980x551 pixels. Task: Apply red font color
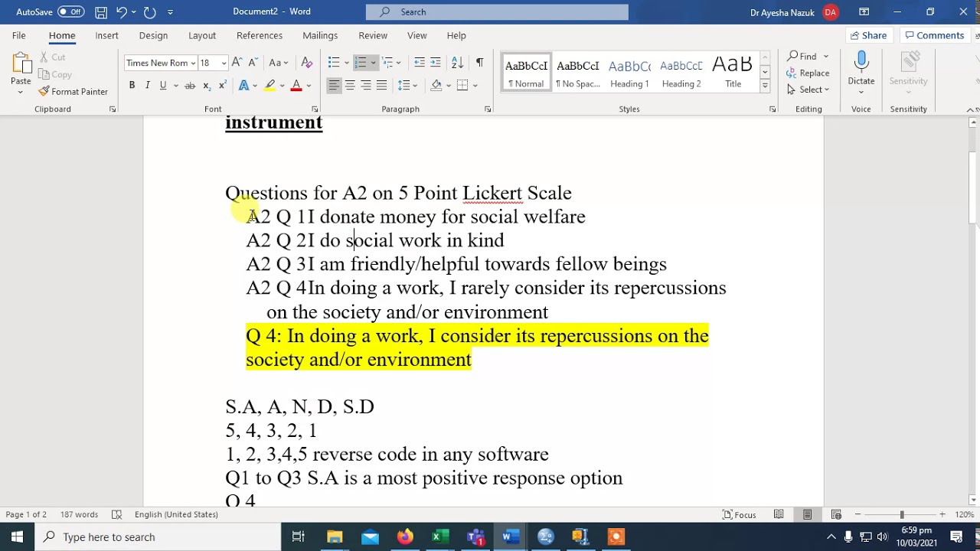[296, 85]
